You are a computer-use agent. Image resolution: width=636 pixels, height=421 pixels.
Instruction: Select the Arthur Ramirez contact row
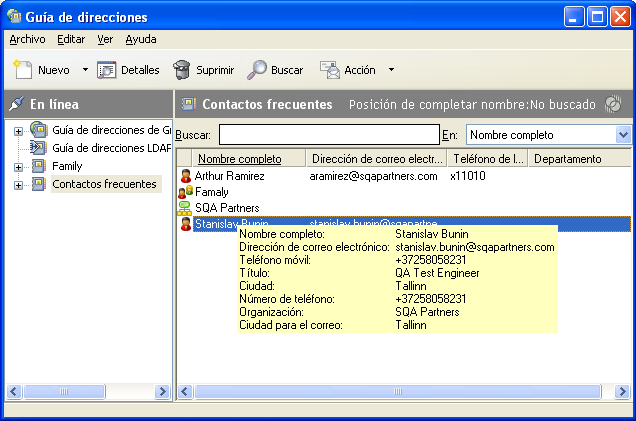[x=404, y=176]
